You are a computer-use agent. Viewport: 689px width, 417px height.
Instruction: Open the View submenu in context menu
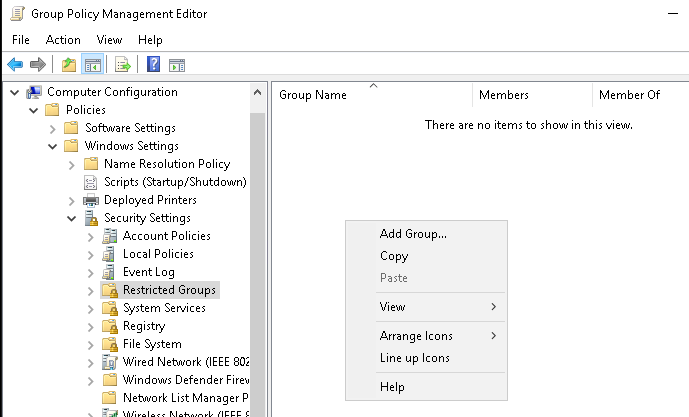point(426,307)
